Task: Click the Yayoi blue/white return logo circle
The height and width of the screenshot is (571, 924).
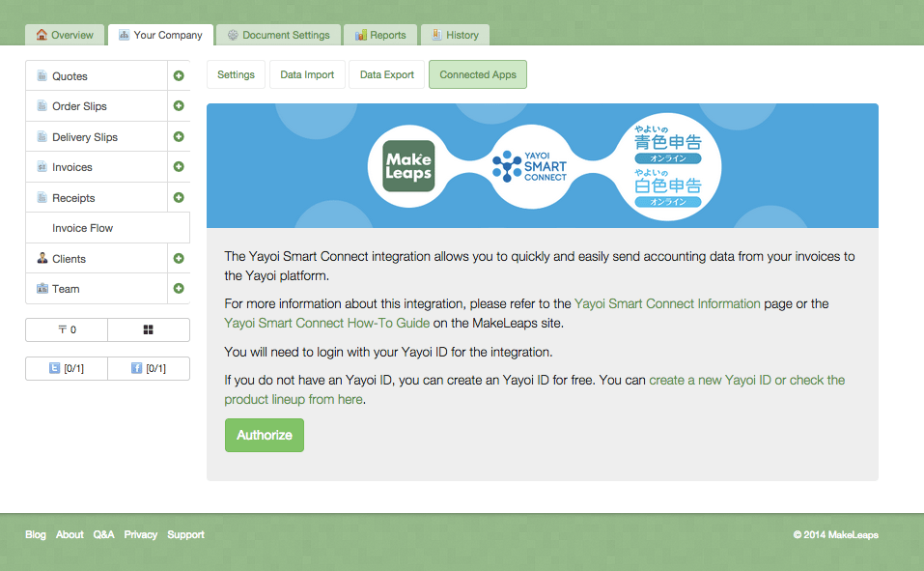Action: [668, 166]
